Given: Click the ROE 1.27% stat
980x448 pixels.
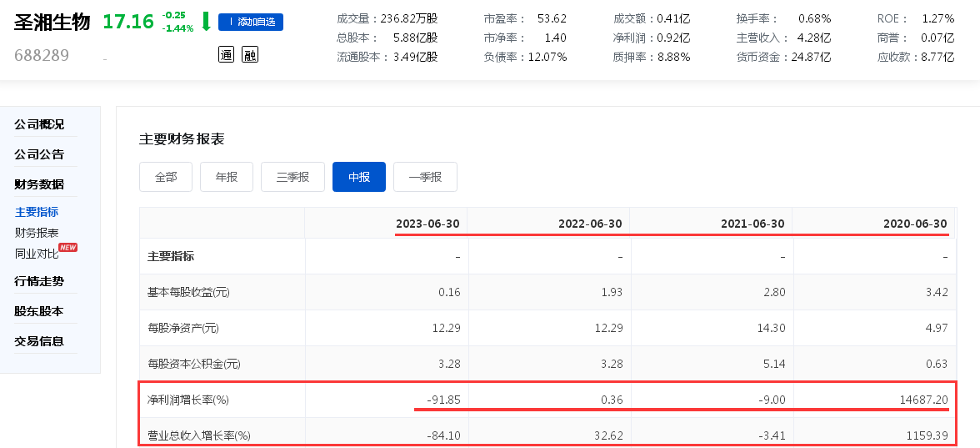Looking at the screenshot, I should tap(916, 18).
